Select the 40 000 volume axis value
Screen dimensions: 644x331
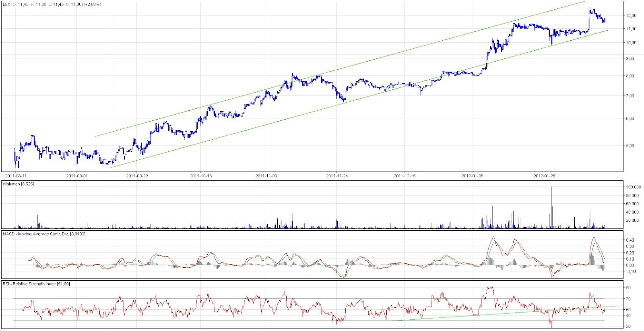(632, 212)
